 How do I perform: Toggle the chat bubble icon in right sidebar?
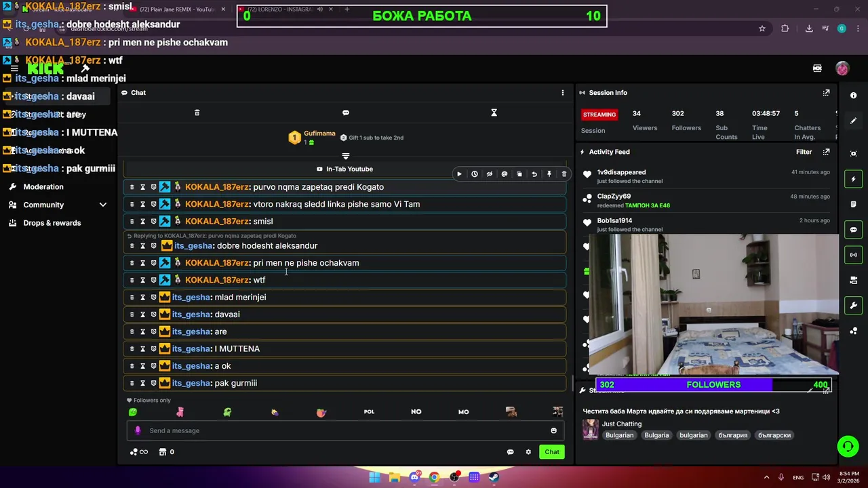[x=854, y=230]
